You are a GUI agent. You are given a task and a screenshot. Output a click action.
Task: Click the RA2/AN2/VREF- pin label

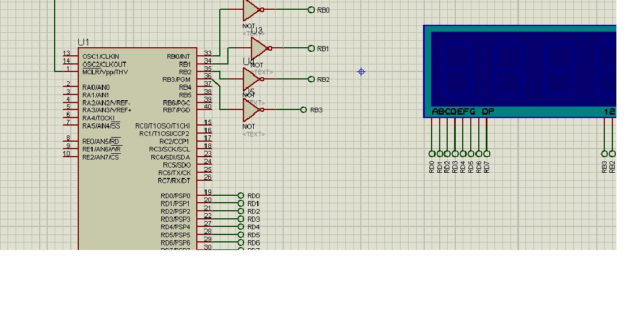[106, 103]
